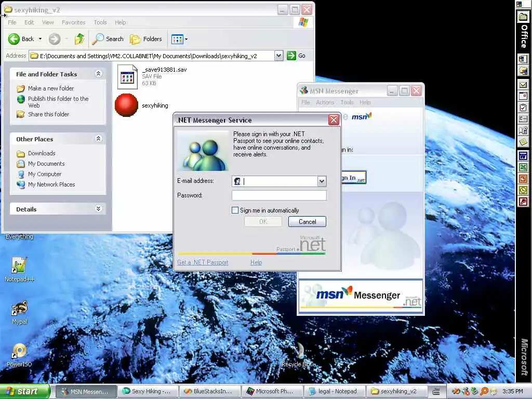Click the on-screen keyboard icon in taskbar

[x=436, y=391]
